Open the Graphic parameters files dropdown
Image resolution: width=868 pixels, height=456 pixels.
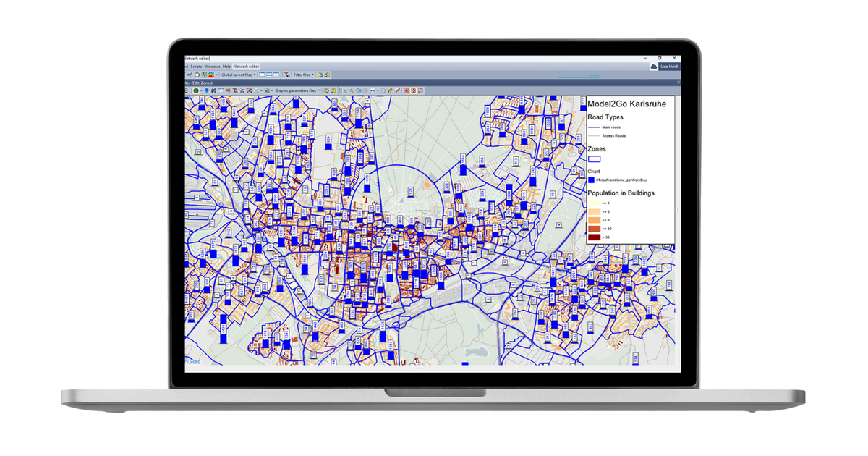297,90
